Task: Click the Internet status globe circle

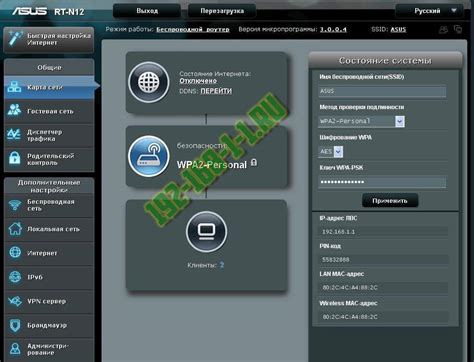Action: pos(149,82)
